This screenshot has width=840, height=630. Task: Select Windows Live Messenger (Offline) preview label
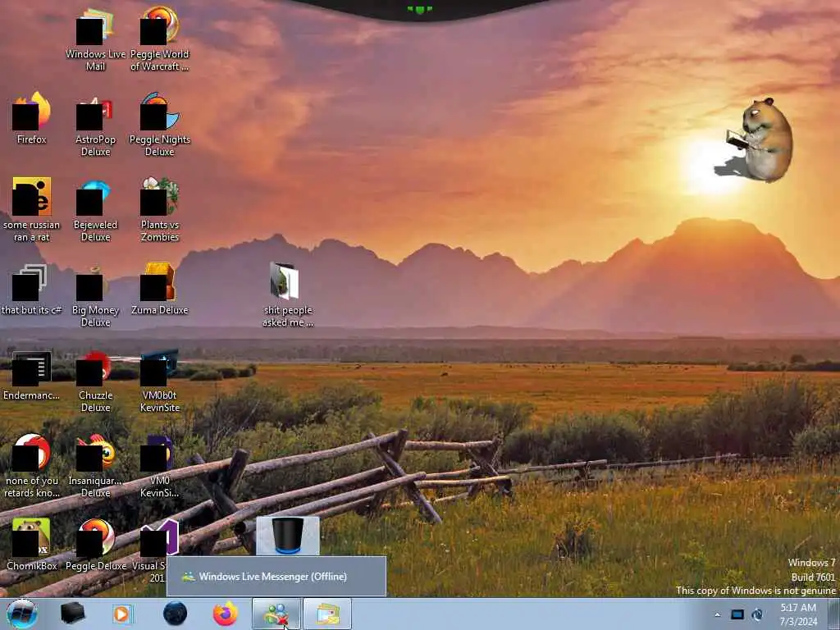(x=272, y=577)
